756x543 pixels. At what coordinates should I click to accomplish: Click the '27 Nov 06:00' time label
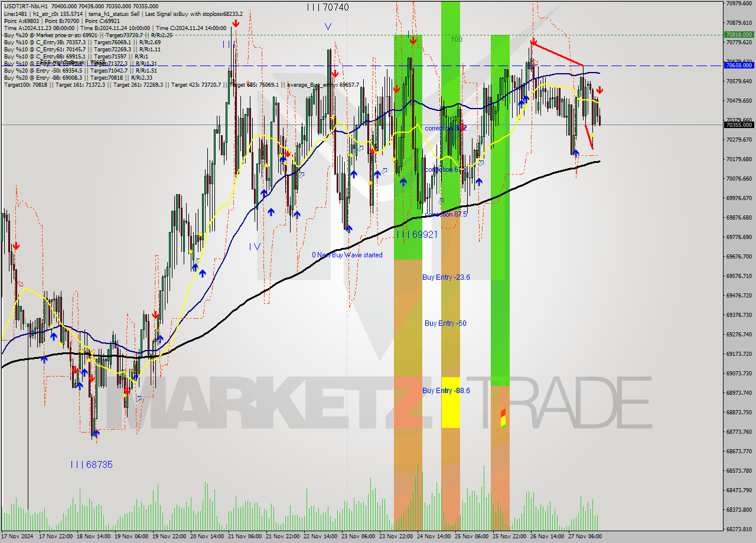tap(585, 537)
